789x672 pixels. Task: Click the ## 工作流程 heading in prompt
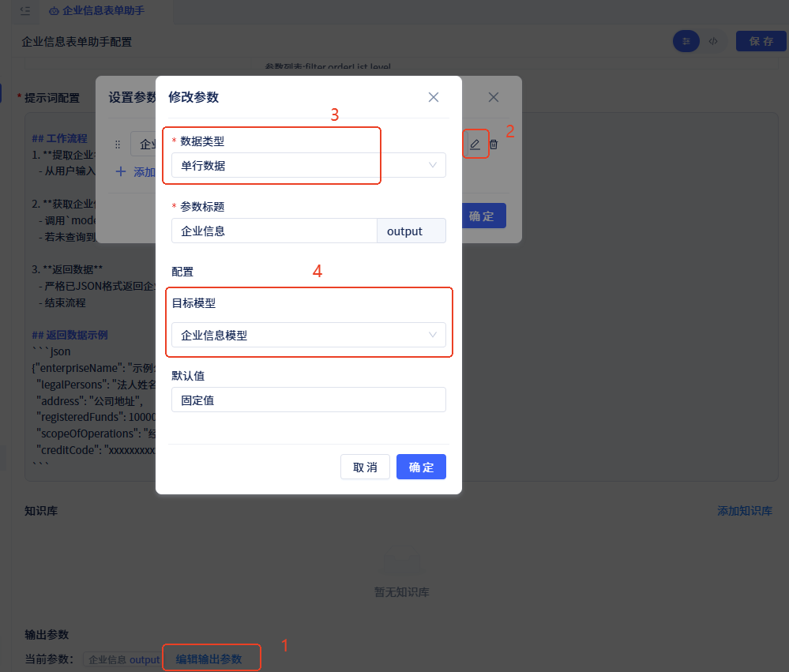59,138
